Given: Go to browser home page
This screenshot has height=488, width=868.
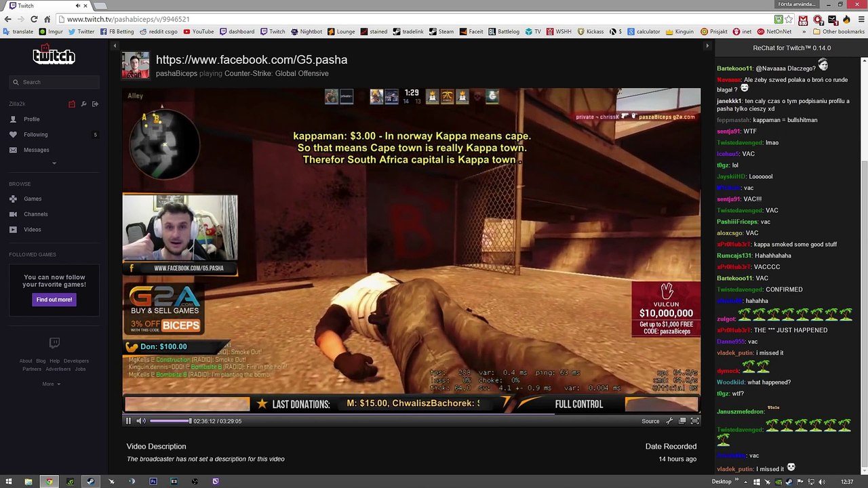Looking at the screenshot, I should (47, 20).
